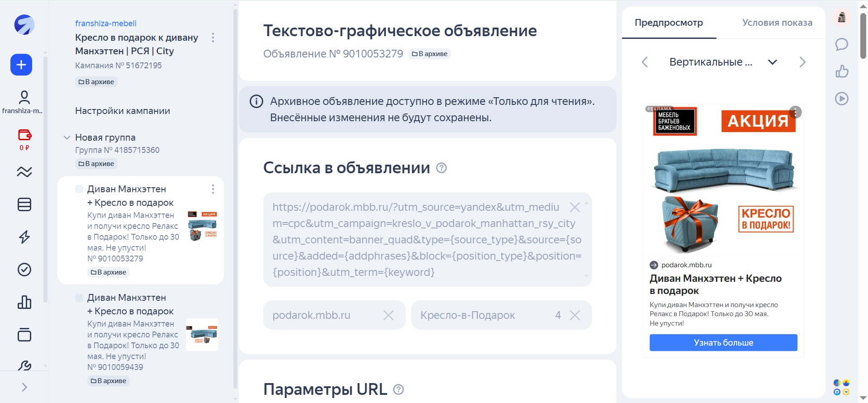
Task: Click podarok.mbb.ru link in ad preview
Action: 686,265
